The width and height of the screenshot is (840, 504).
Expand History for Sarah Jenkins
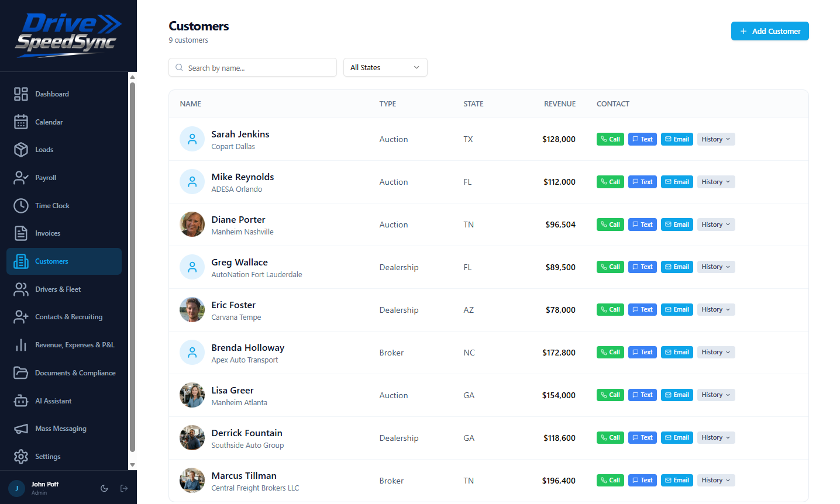click(716, 139)
